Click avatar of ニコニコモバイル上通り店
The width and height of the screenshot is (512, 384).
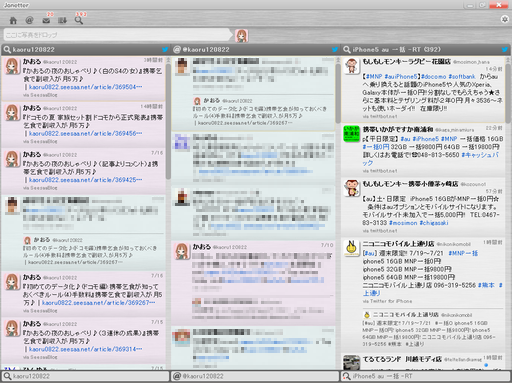(351, 248)
